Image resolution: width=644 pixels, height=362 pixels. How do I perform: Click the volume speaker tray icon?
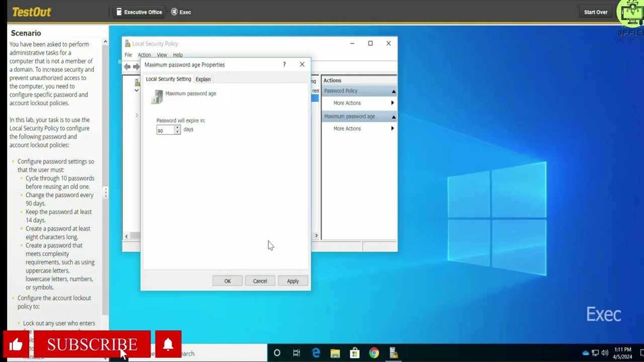604,353
